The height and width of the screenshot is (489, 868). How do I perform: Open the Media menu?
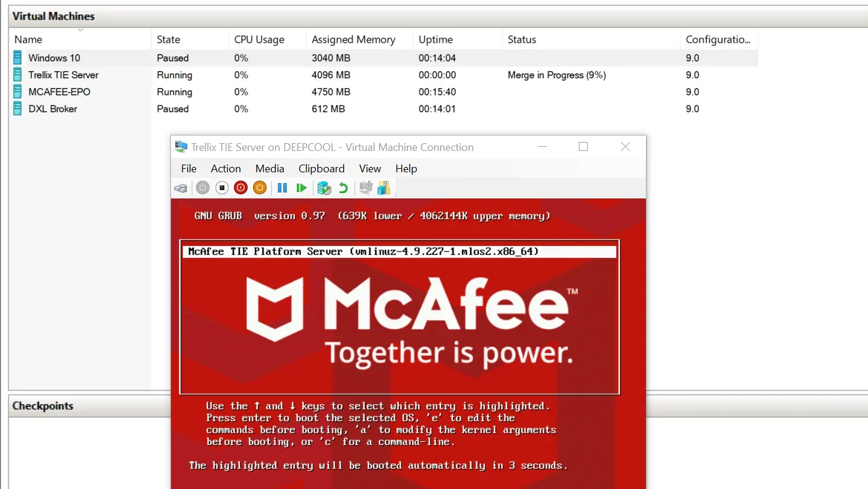[270, 169]
